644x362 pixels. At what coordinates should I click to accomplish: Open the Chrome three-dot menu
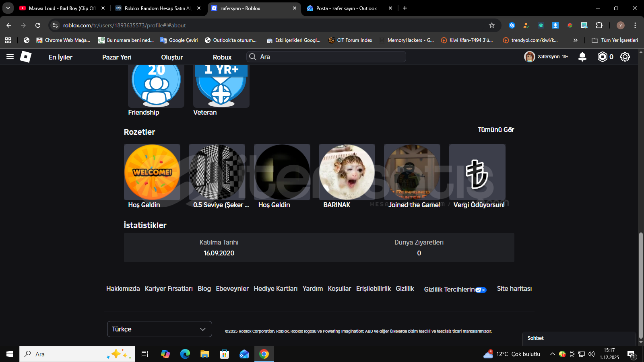[x=635, y=25]
